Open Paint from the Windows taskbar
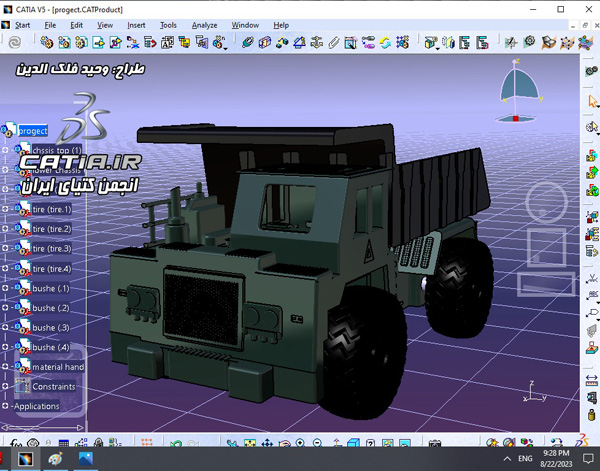The height and width of the screenshot is (471, 600). coord(55,459)
